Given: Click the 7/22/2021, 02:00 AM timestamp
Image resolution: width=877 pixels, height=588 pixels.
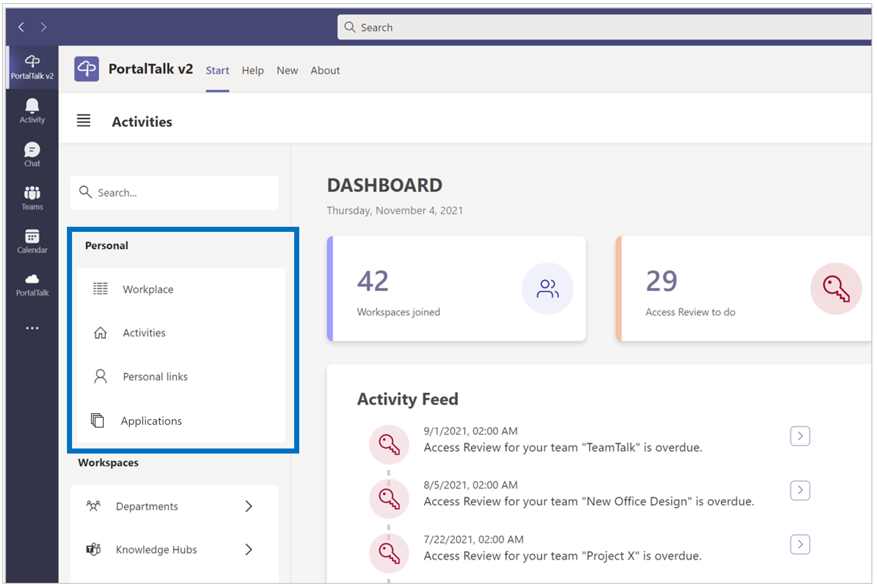Looking at the screenshot, I should [474, 539].
